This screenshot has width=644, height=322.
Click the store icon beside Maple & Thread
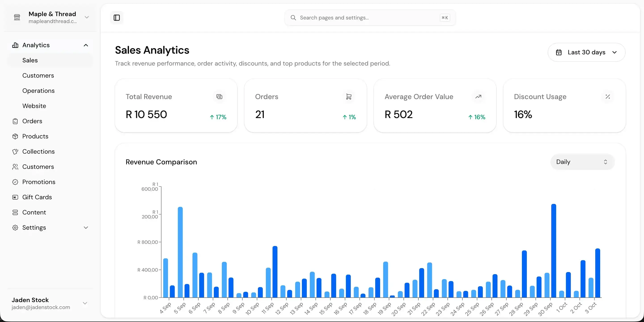coord(17,17)
